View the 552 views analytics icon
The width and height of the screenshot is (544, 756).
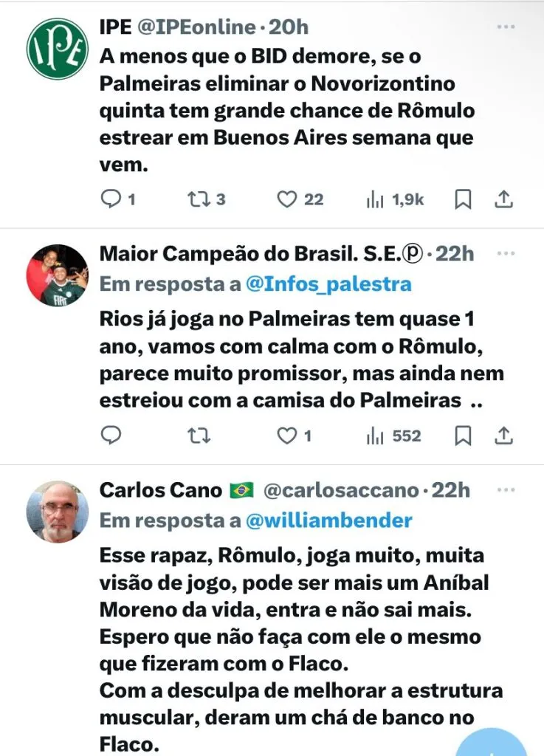[375, 436]
